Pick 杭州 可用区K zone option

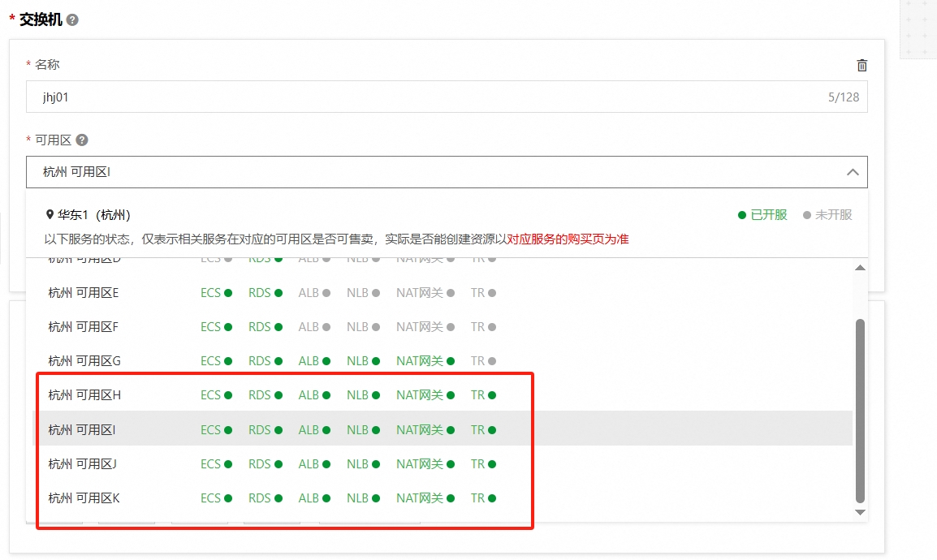[x=84, y=498]
